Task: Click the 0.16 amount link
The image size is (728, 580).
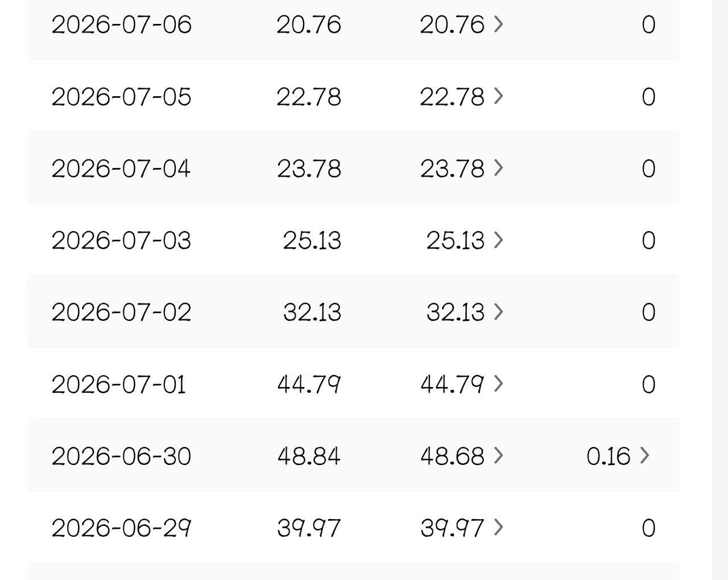Action: (x=609, y=456)
